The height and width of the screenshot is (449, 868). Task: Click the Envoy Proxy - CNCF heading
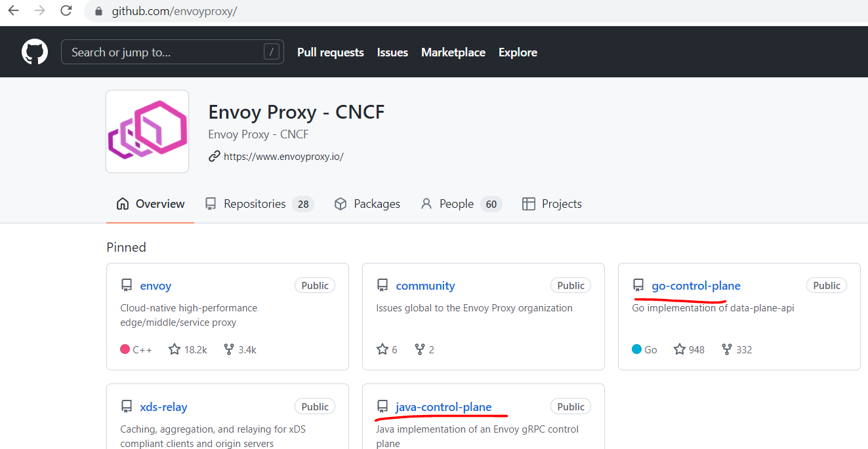297,112
